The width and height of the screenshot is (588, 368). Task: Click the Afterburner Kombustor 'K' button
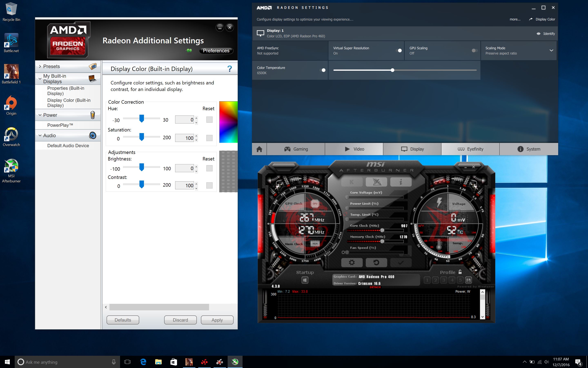point(352,182)
